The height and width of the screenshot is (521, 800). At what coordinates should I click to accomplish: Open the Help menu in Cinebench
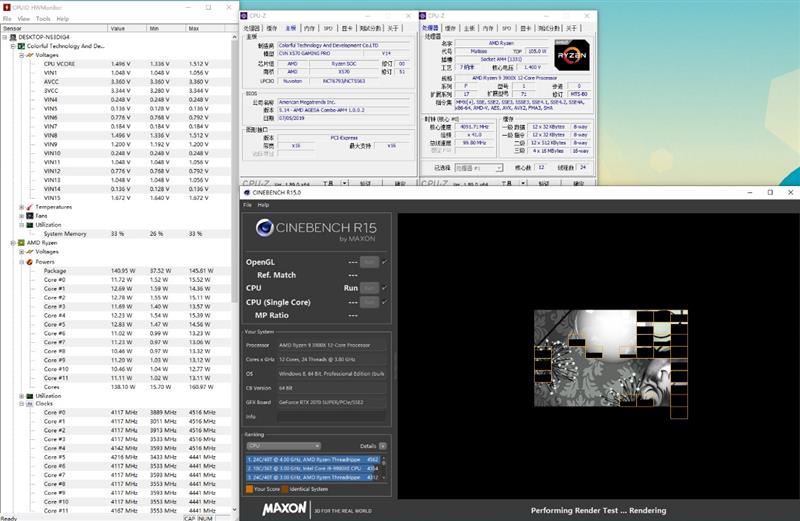(263, 205)
